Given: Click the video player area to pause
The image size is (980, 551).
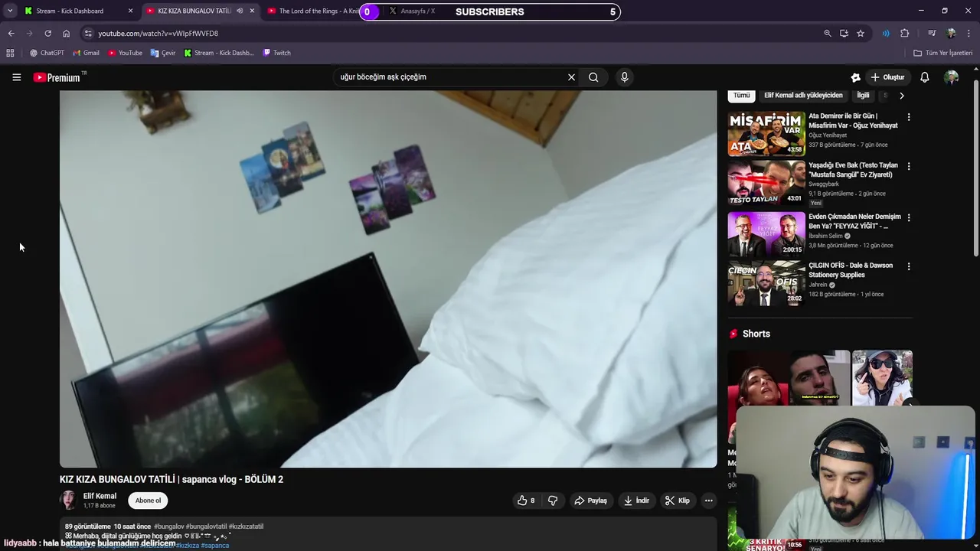Looking at the screenshot, I should tap(388, 279).
